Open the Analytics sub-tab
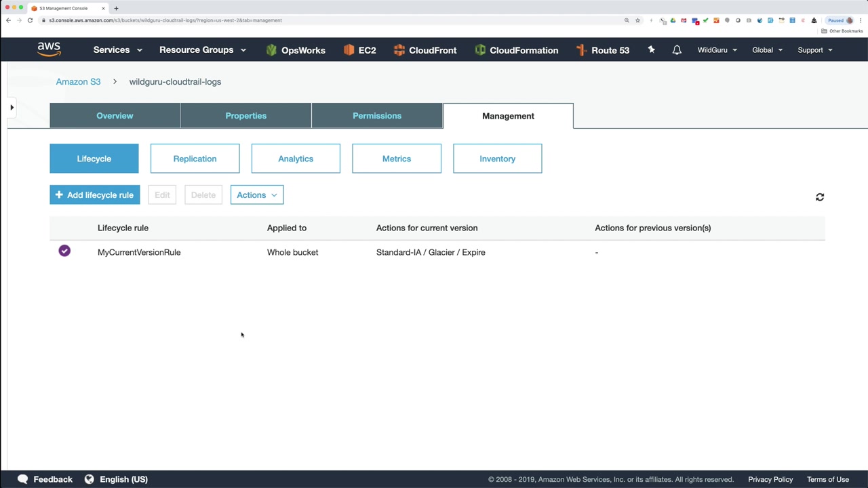Image resolution: width=868 pixels, height=488 pixels. click(x=296, y=159)
